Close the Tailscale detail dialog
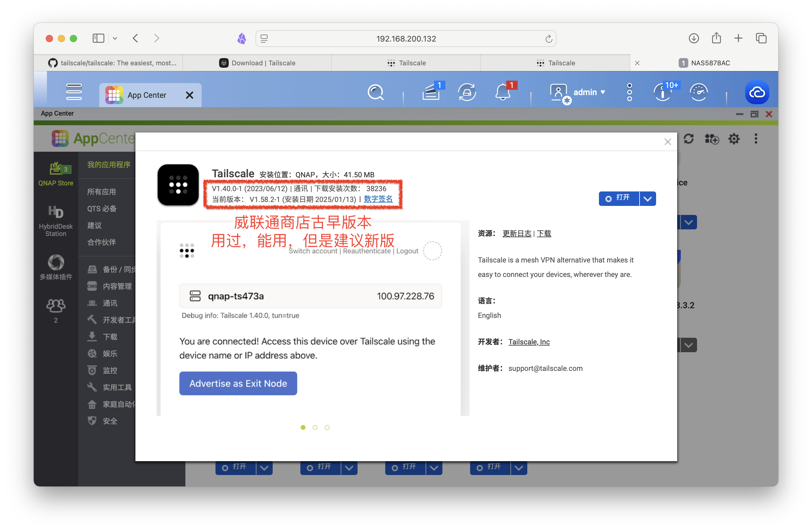The height and width of the screenshot is (531, 812). pyautogui.click(x=668, y=142)
